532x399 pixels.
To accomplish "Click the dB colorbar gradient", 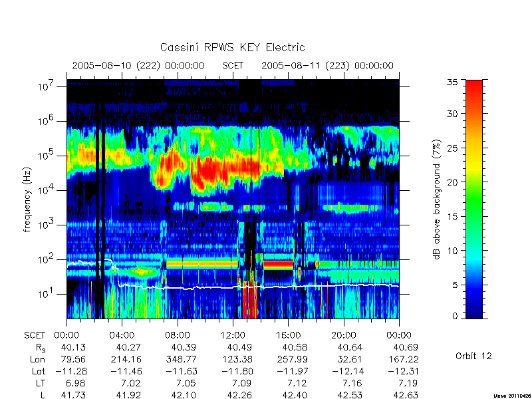I will (474, 199).
